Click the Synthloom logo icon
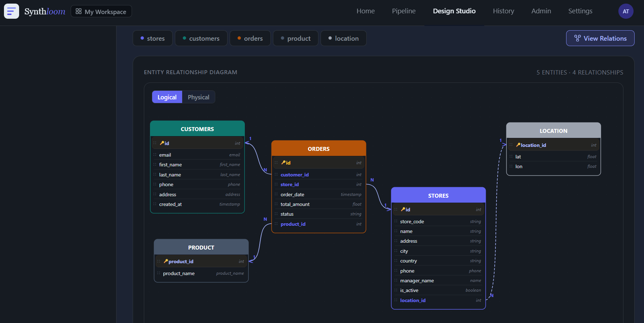The height and width of the screenshot is (323, 644). pos(12,11)
